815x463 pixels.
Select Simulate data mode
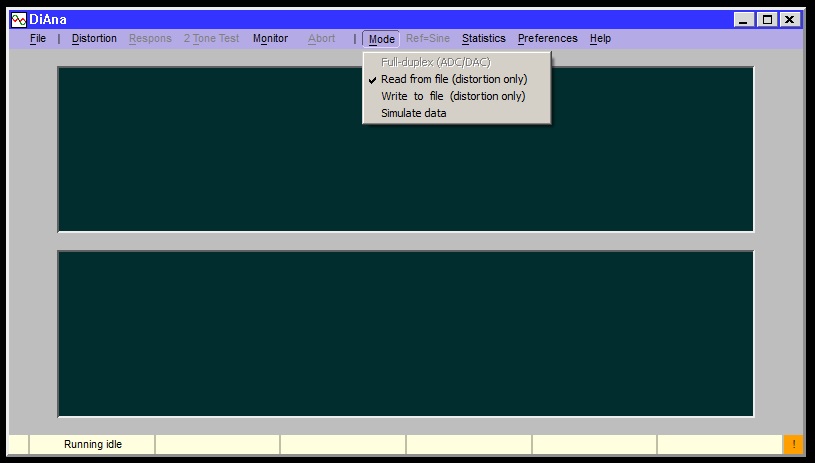pyautogui.click(x=456, y=113)
